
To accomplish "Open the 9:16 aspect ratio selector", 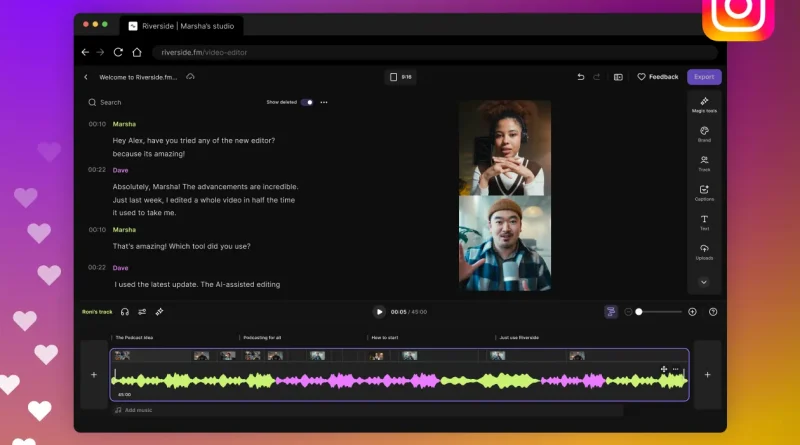I will (401, 77).
